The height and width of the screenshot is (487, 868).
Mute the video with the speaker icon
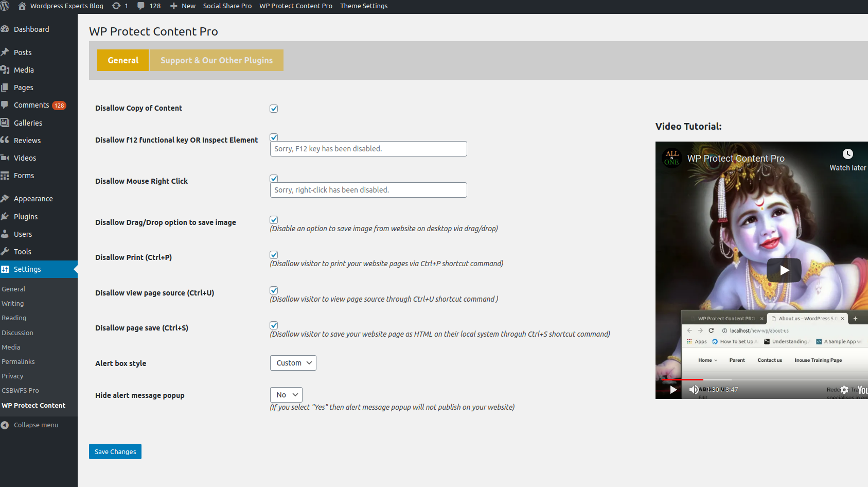[694, 390]
